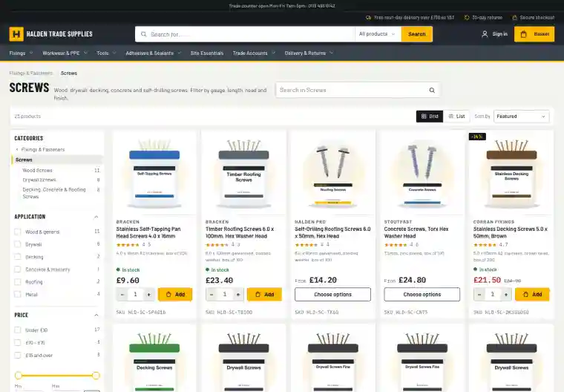Expand the Trade Accounts menu

[254, 53]
